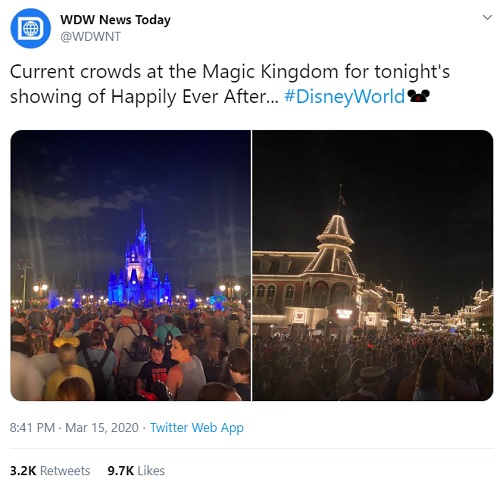View the 3.2K Retweets list
This screenshot has height=482, width=500.
[50, 471]
